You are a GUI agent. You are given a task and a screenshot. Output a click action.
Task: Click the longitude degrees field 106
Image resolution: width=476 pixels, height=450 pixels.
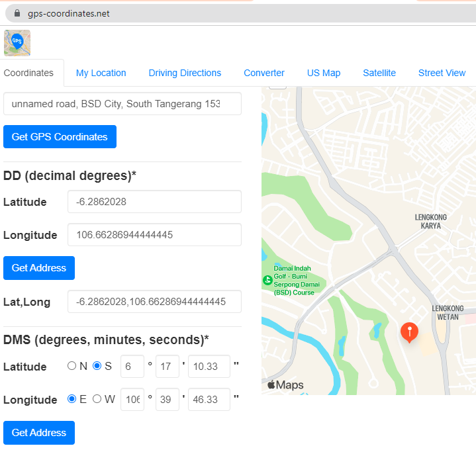click(132, 399)
